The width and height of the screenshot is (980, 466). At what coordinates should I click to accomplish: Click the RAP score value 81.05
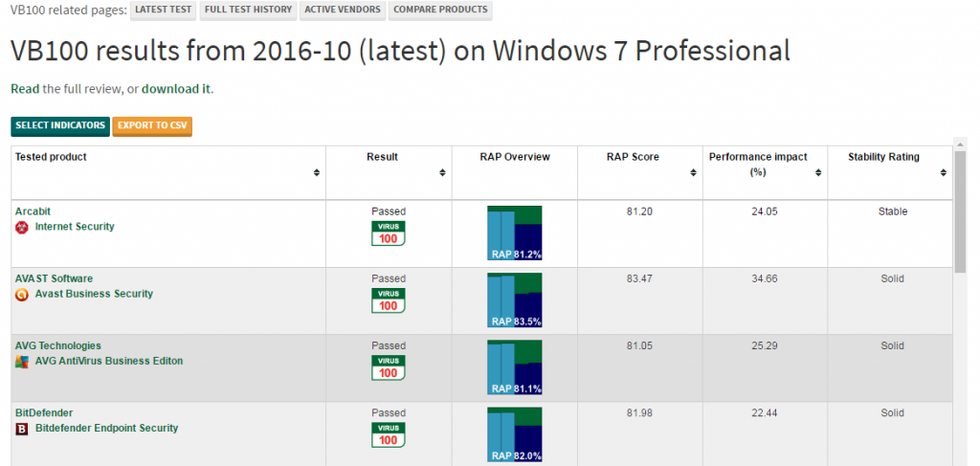tap(639, 346)
